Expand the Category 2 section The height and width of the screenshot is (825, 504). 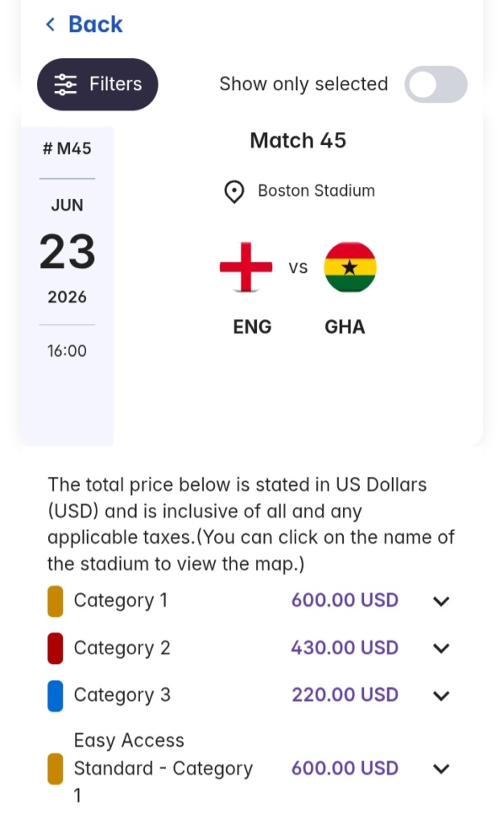pyautogui.click(x=441, y=648)
